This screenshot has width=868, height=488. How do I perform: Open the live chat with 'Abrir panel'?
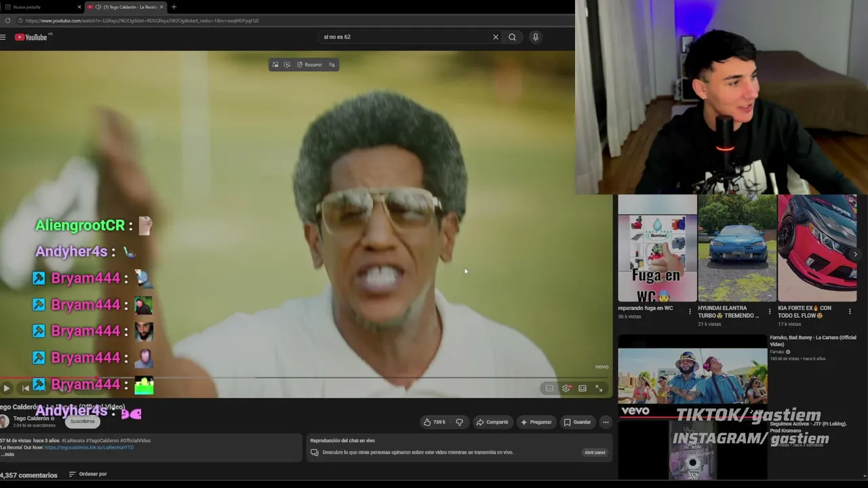click(595, 452)
